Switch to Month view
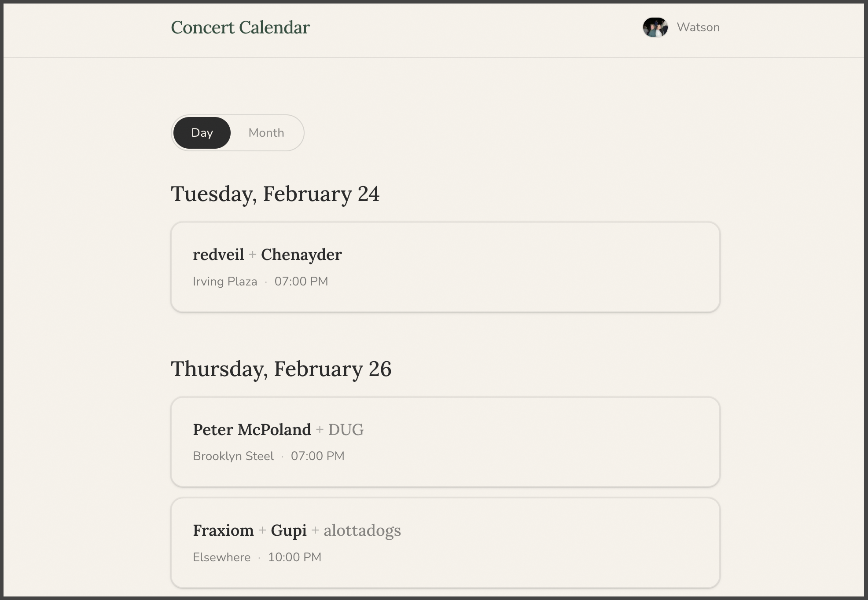868x600 pixels. tap(266, 132)
